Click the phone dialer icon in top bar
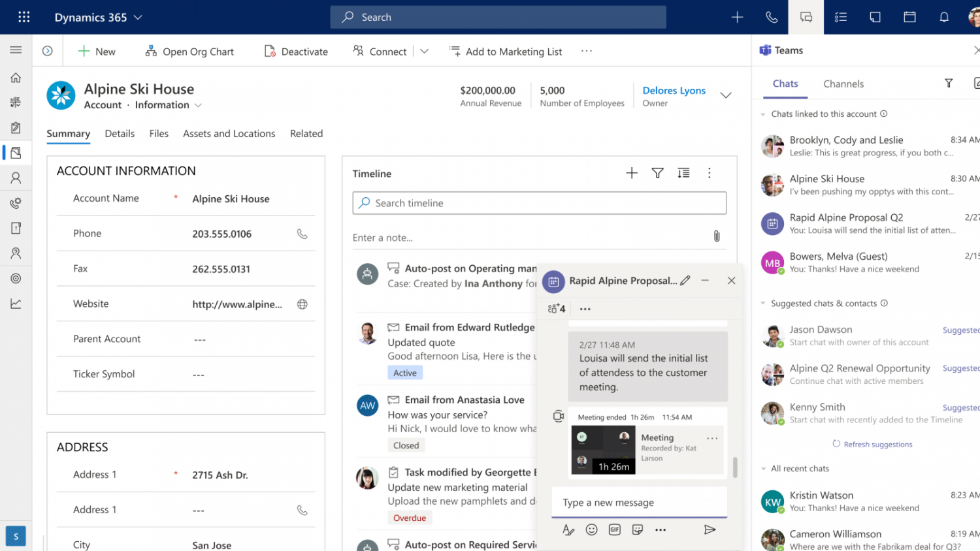The width and height of the screenshot is (980, 551). [x=772, y=18]
